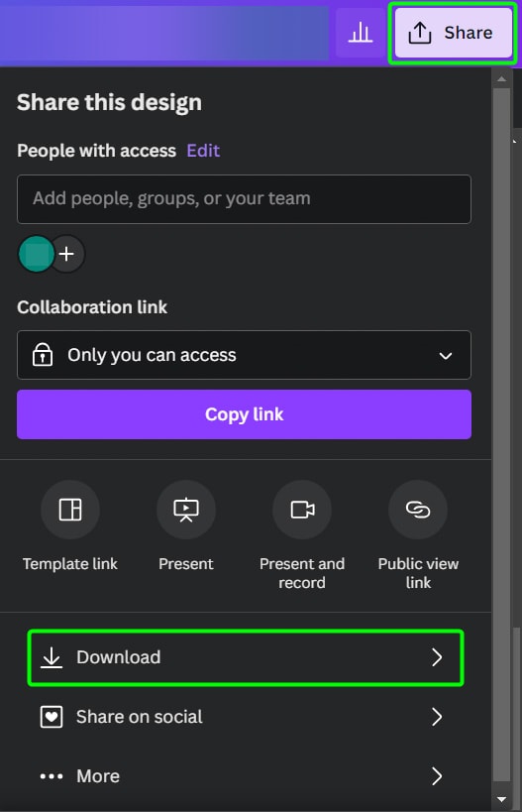The height and width of the screenshot is (812, 522).
Task: Expand the Download option chevron
Action: point(437,657)
